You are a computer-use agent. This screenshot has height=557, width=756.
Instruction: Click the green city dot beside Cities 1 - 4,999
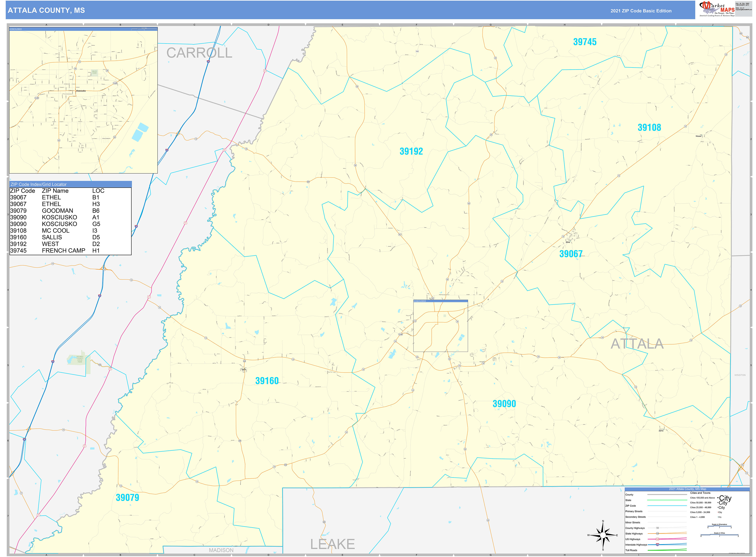718,517
